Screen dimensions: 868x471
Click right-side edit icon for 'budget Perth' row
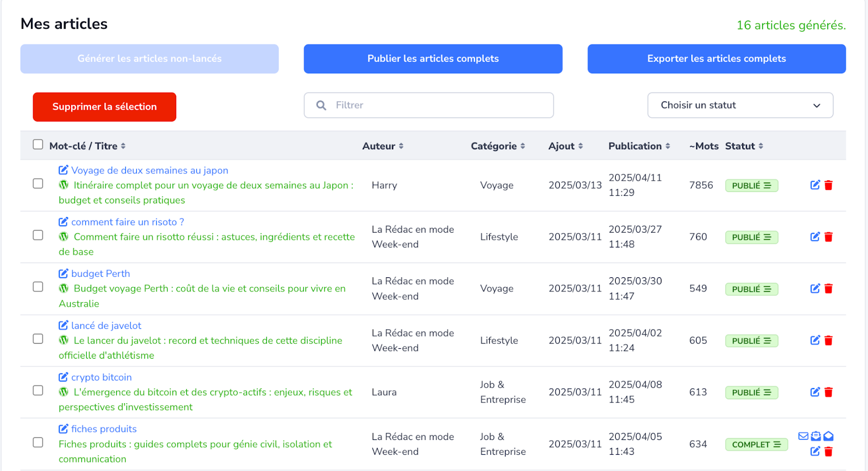[x=815, y=289]
